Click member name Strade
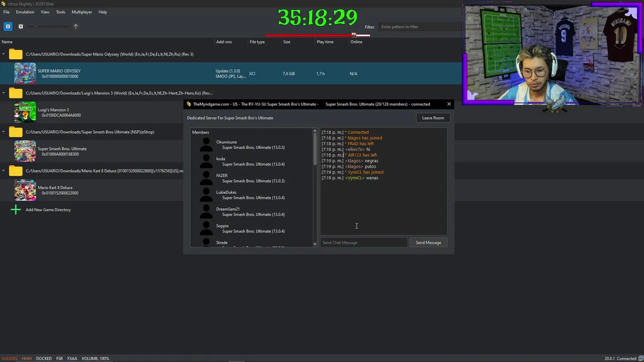Image resolution: width=644 pixels, height=362 pixels. [222, 243]
